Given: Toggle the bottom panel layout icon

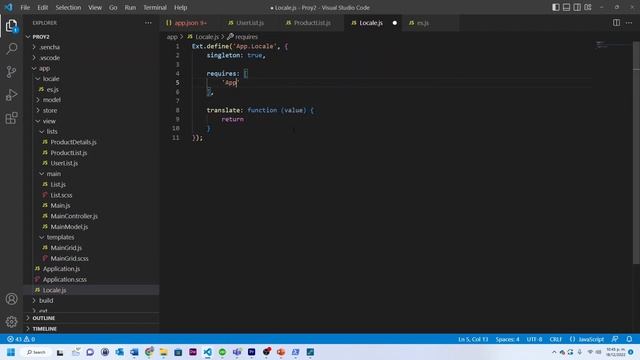Looking at the screenshot, I should coord(567,7).
